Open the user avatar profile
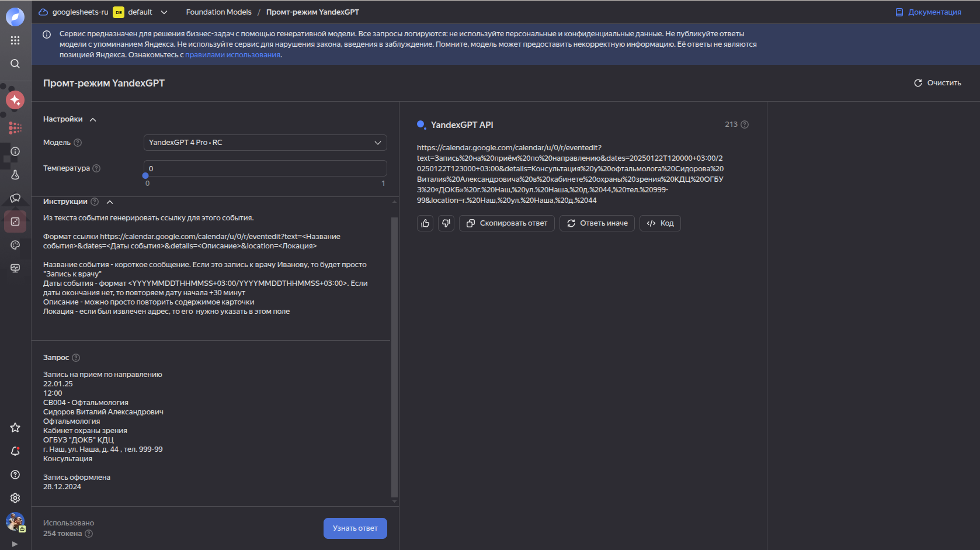The image size is (980, 550). (15, 521)
